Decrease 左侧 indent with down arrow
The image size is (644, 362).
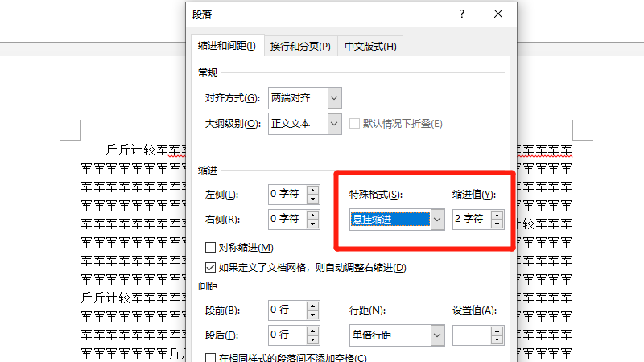coord(313,199)
